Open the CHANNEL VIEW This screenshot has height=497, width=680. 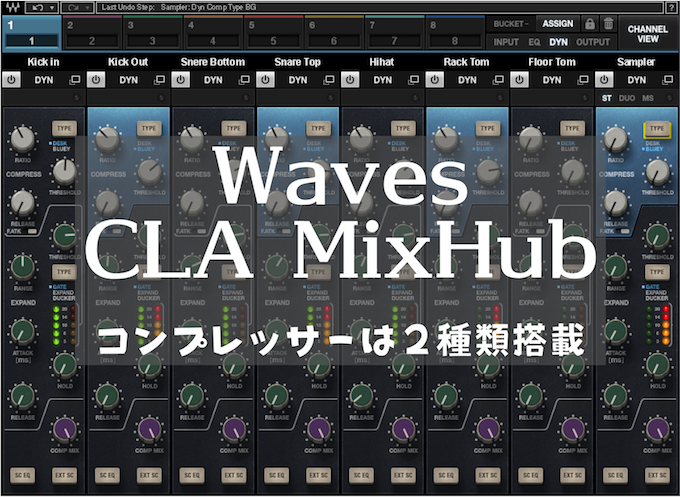click(x=647, y=34)
